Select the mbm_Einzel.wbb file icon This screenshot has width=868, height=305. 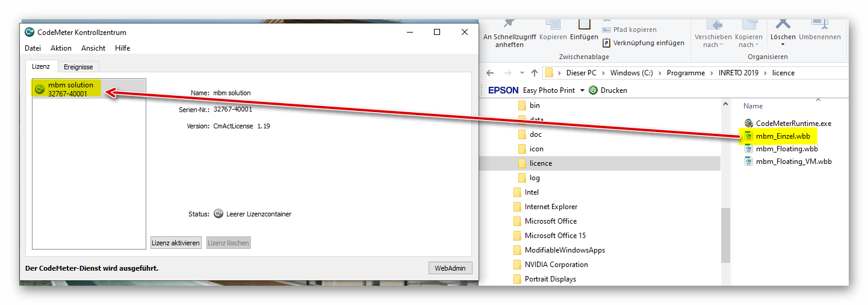click(x=749, y=136)
